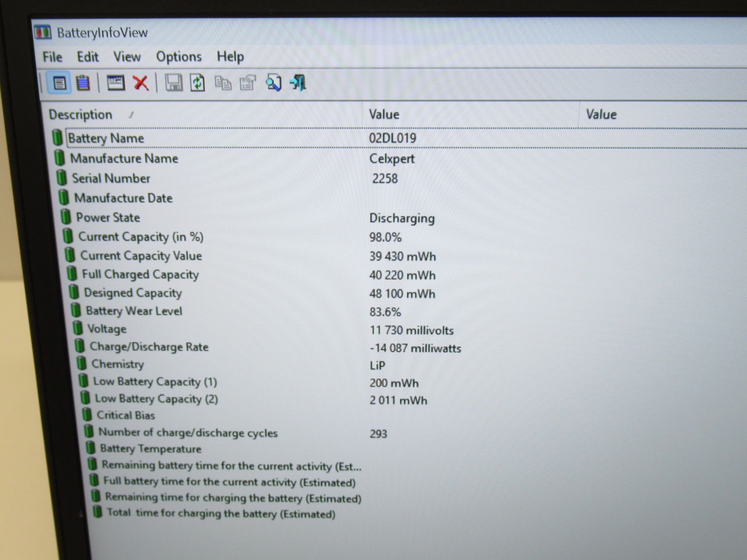Image resolution: width=747 pixels, height=560 pixels.
Task: Select the Show Battery Log toolbar icon
Action: [x=83, y=83]
